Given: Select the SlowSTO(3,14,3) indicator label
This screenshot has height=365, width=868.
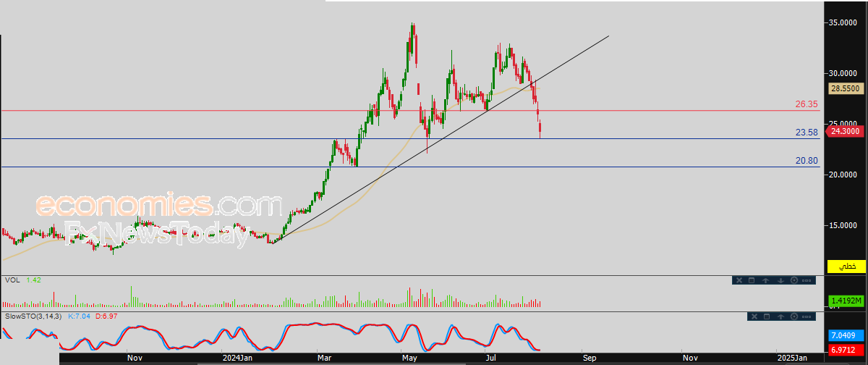Looking at the screenshot, I should pyautogui.click(x=33, y=316).
